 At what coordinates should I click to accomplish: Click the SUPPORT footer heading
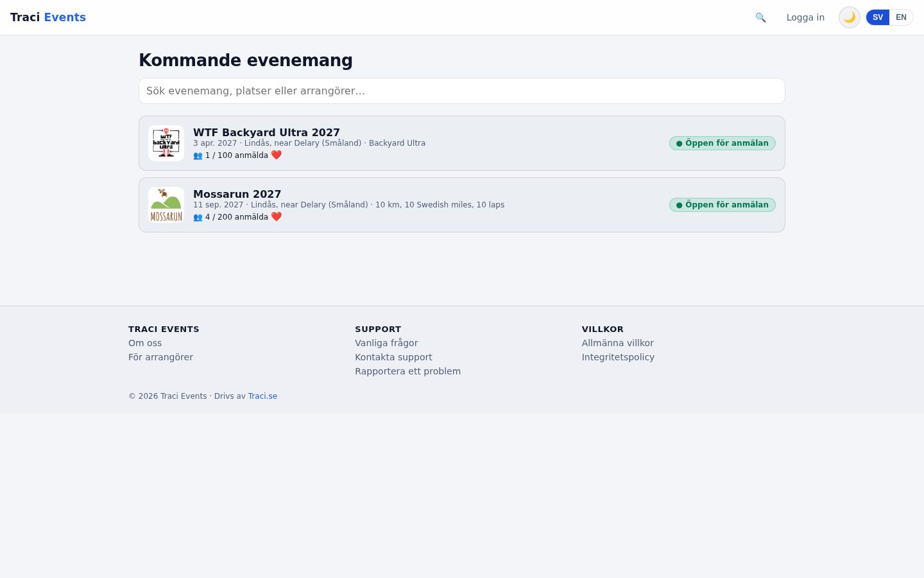[378, 329]
